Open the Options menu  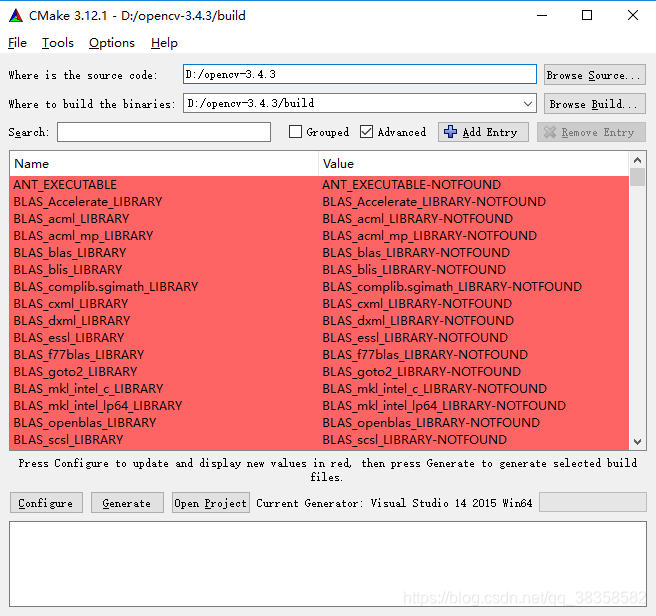click(x=112, y=43)
